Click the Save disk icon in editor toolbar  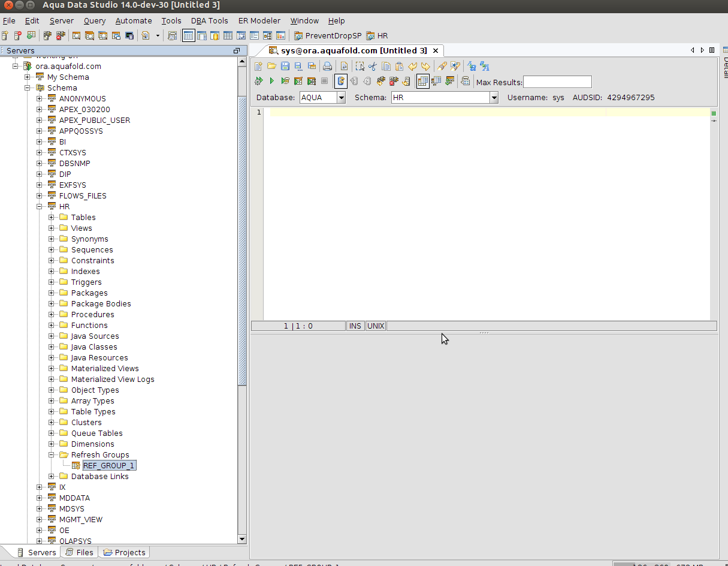(x=285, y=66)
